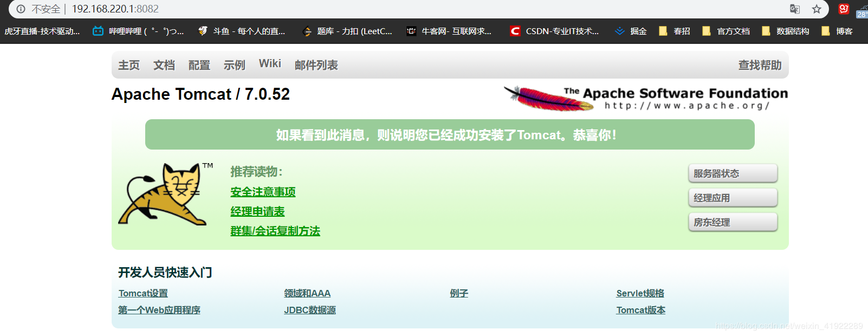Open the 博客 bookmark folder
This screenshot has width=868, height=336.
(837, 31)
